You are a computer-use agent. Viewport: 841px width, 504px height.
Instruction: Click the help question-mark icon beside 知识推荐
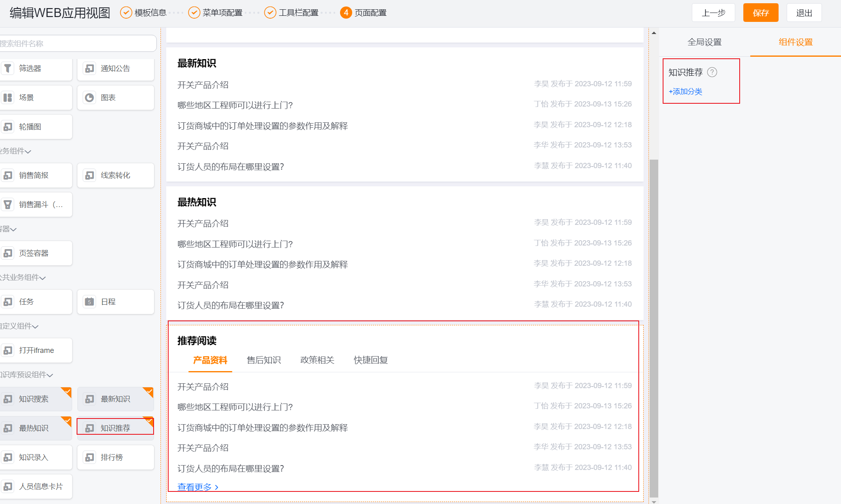tap(712, 72)
